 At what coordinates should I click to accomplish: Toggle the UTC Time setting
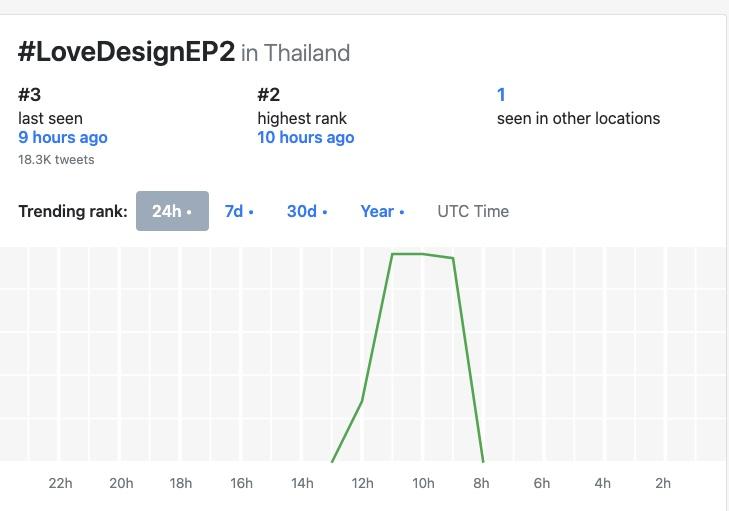pos(473,211)
